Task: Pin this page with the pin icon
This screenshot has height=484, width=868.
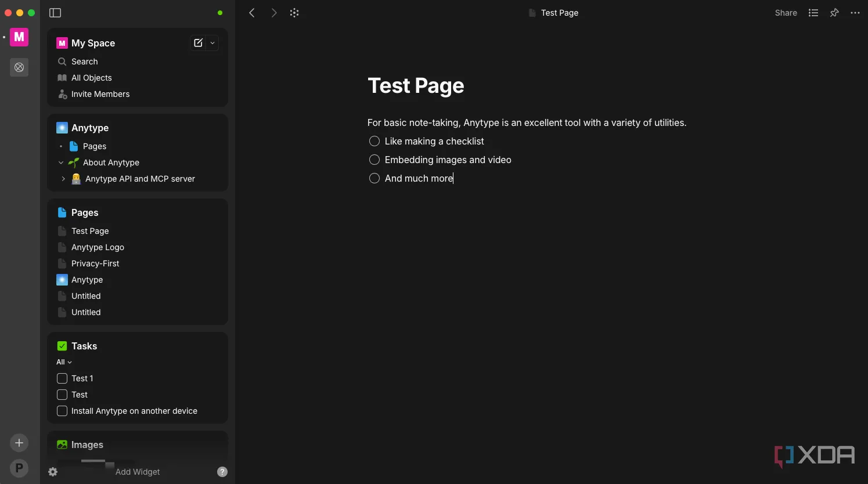Action: point(834,13)
